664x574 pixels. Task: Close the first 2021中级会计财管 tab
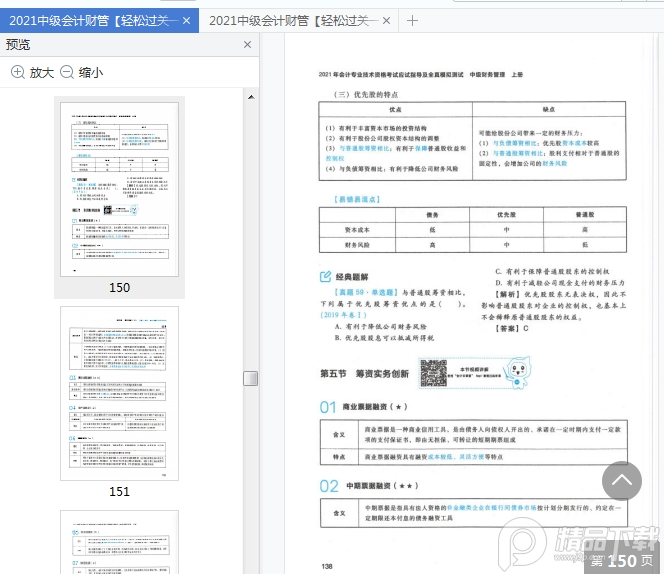(x=186, y=20)
